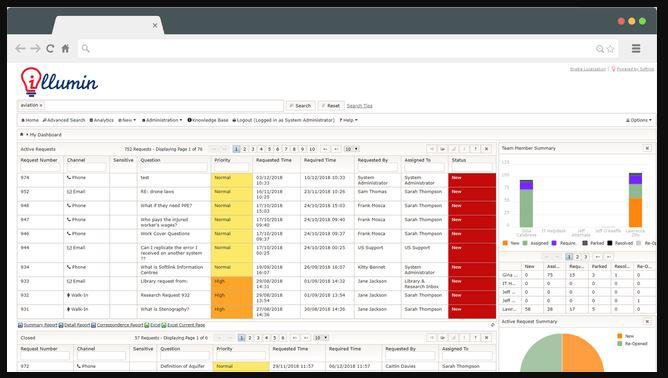Click the home icon in the breadcrumb

pyautogui.click(x=22, y=135)
